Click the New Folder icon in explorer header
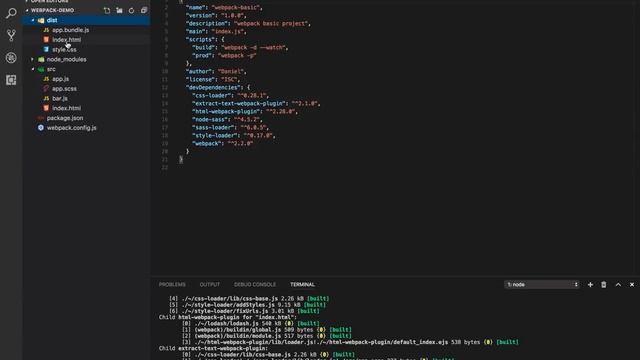640x360 pixels. point(119,10)
